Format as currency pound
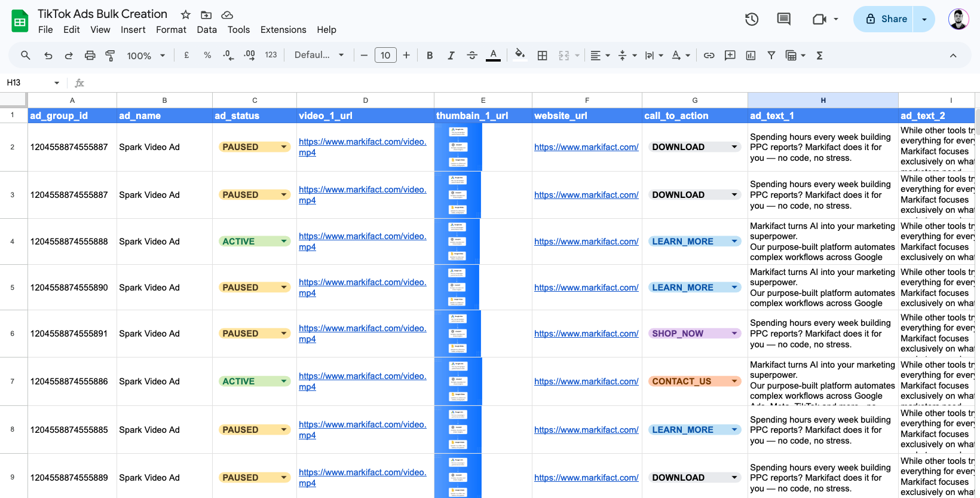Screen dimensions: 980x498 click(186, 55)
